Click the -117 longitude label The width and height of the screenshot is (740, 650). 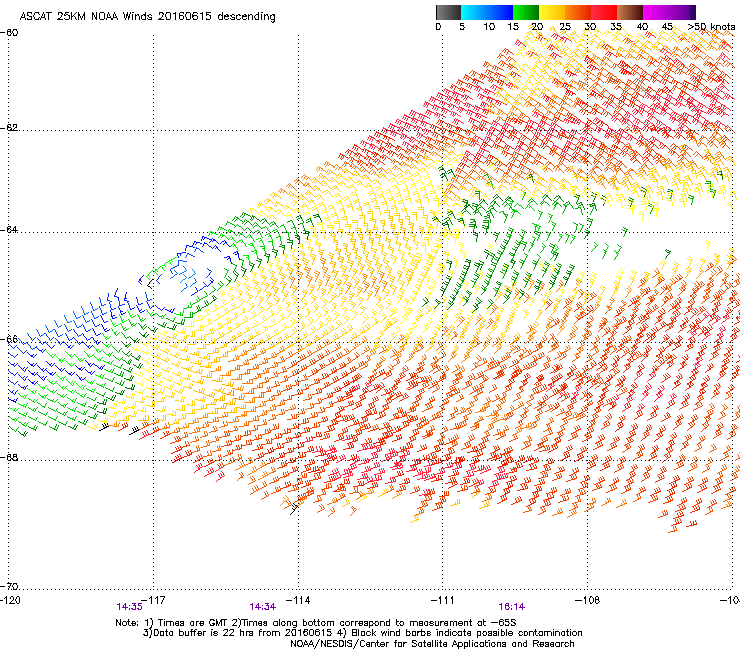(153, 600)
